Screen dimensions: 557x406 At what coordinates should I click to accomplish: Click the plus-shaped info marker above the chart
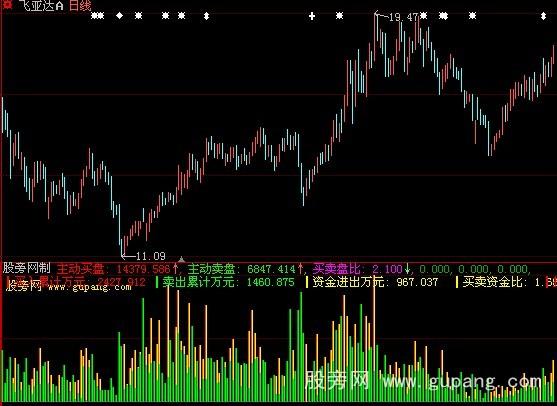pos(312,16)
